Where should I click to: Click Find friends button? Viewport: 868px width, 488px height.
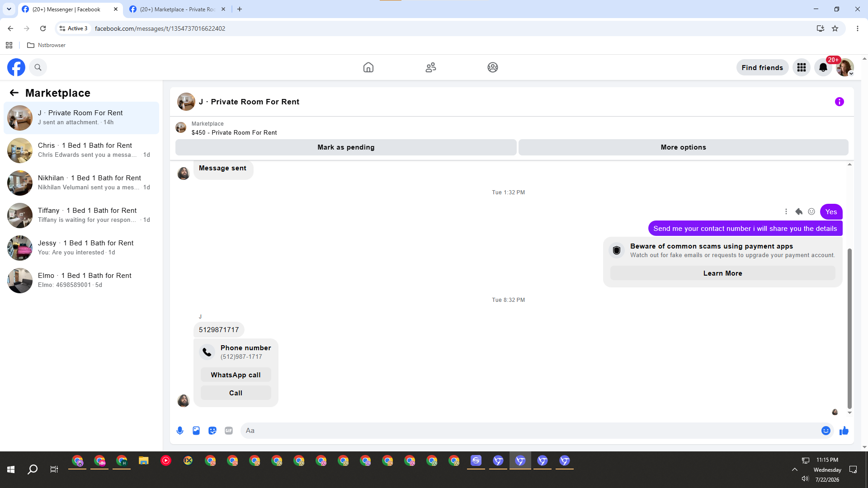pyautogui.click(x=762, y=67)
